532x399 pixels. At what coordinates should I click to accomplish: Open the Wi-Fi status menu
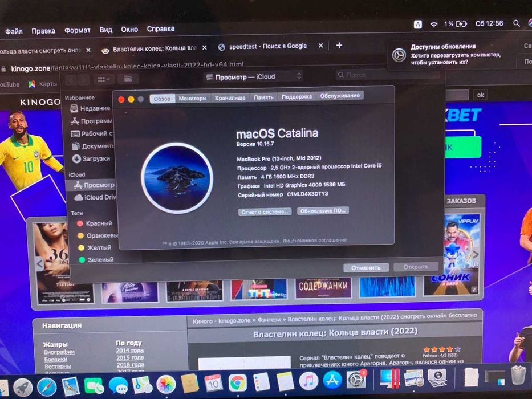433,25
